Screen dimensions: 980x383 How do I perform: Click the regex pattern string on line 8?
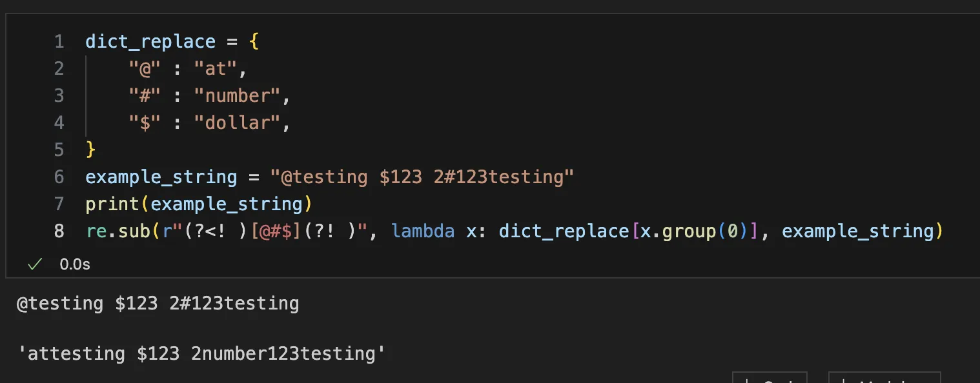(x=270, y=231)
